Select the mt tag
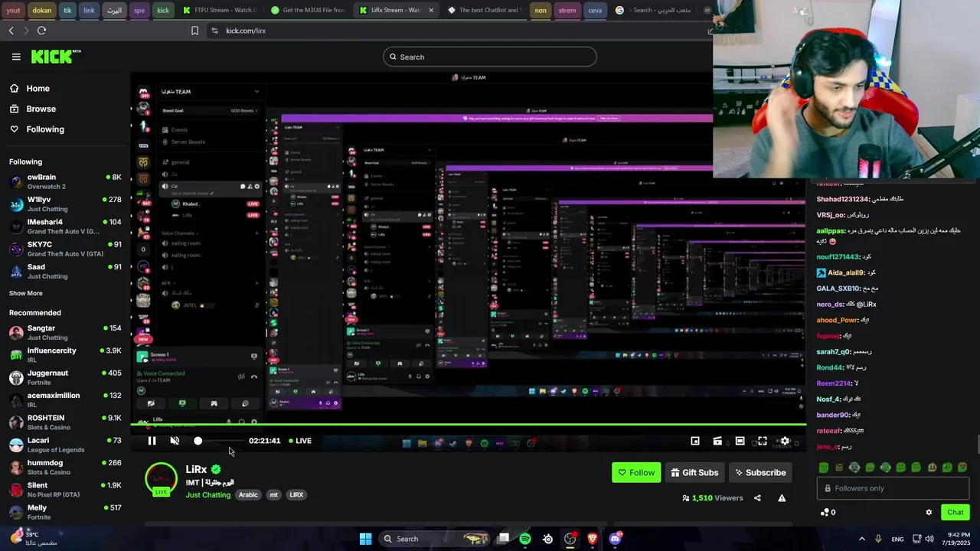This screenshot has height=551, width=980. (x=273, y=495)
